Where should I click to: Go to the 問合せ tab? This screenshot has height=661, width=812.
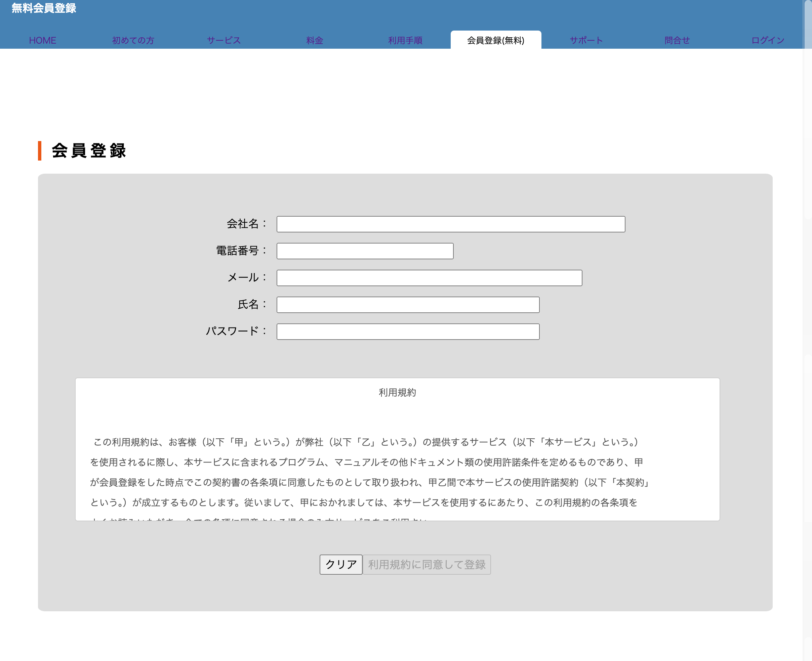tap(677, 40)
